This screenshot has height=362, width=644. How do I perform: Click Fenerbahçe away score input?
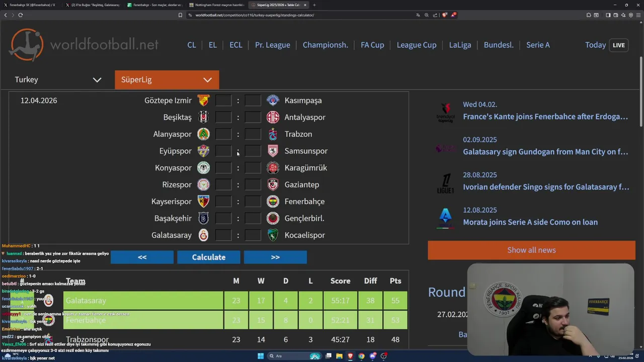[253, 202]
